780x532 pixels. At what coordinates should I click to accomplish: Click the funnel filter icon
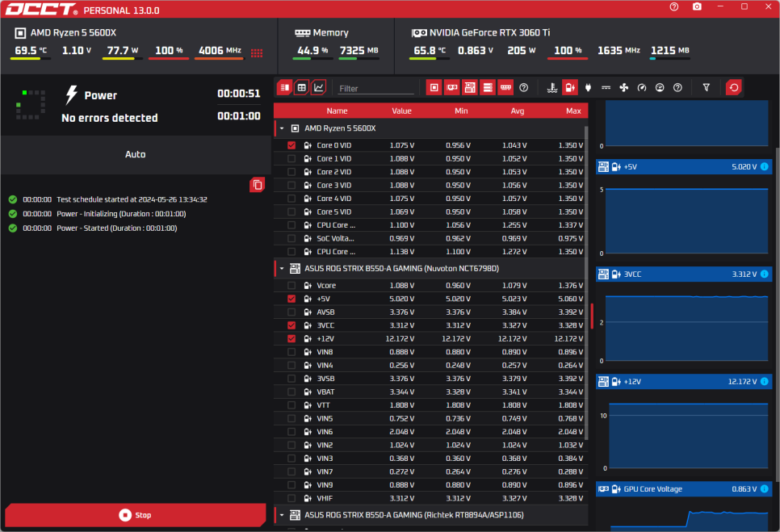tap(707, 87)
